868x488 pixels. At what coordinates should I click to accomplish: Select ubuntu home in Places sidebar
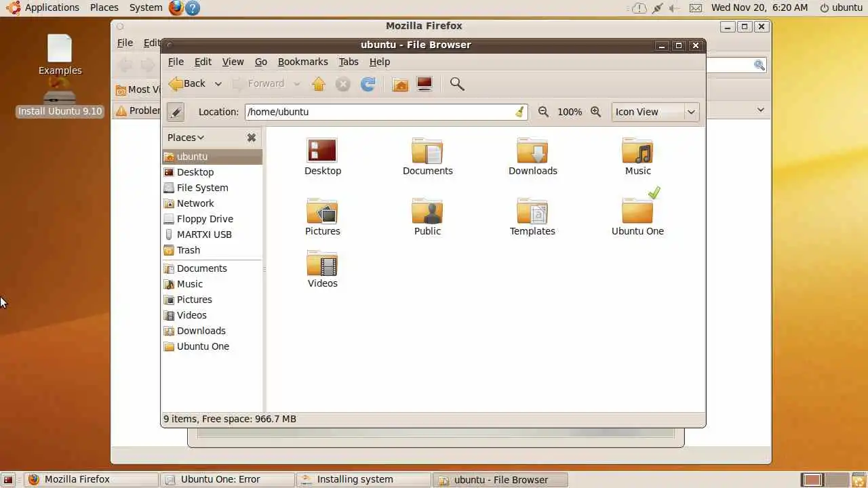click(212, 157)
